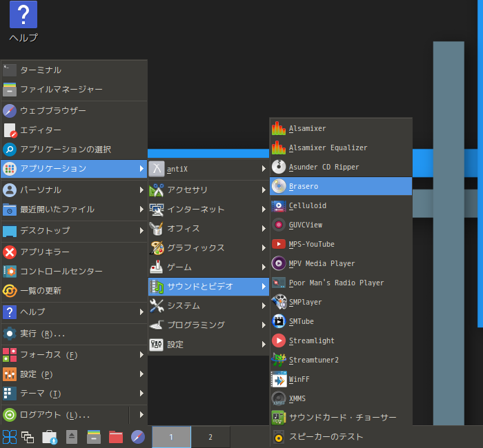Click the SMTube clapperboard icon
Viewport: 483px width, 448px height.
point(279,322)
